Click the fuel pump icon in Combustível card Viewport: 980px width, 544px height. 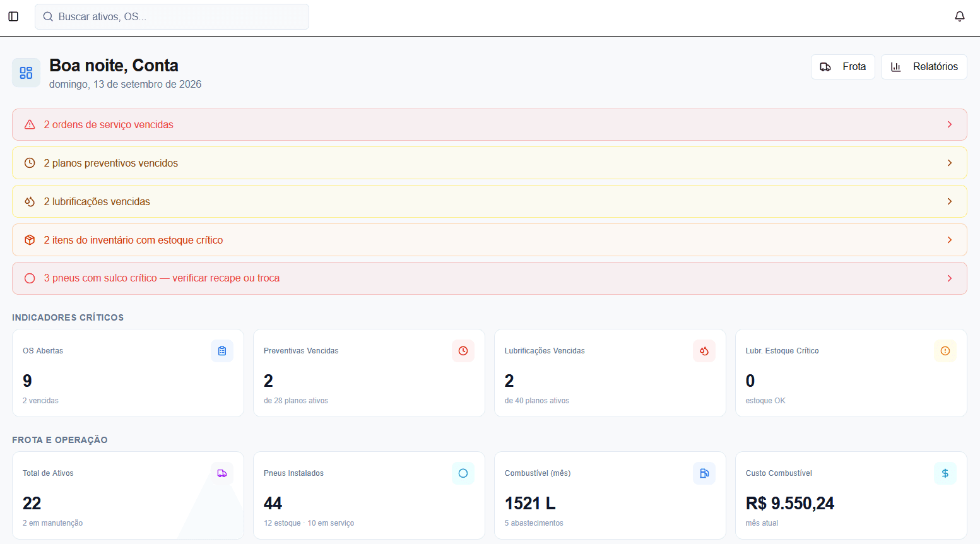[x=704, y=473]
